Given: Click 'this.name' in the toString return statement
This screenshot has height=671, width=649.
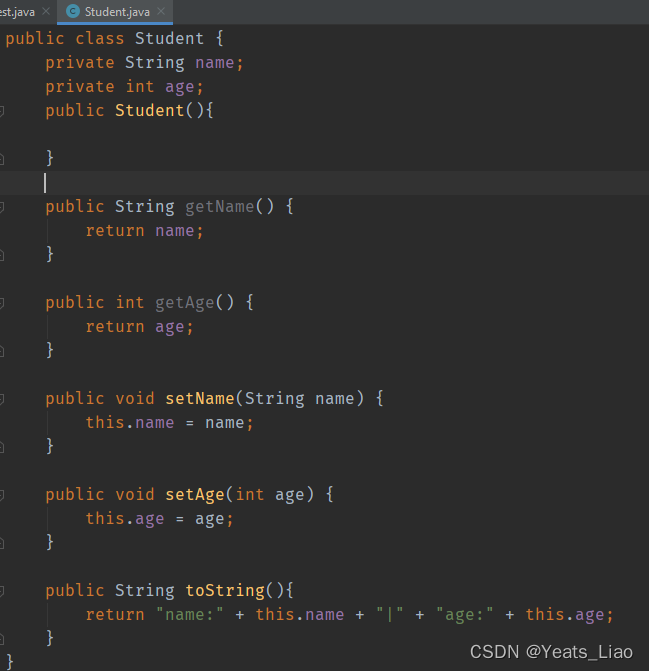Looking at the screenshot, I should 300,615.
